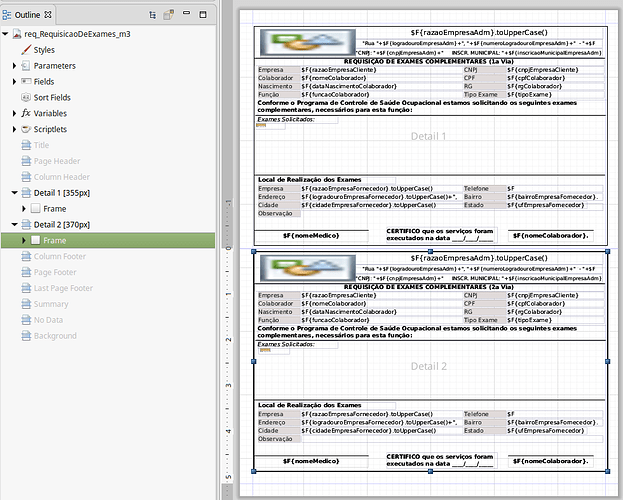
Task: Click the No Data band icon
Action: coord(26,320)
